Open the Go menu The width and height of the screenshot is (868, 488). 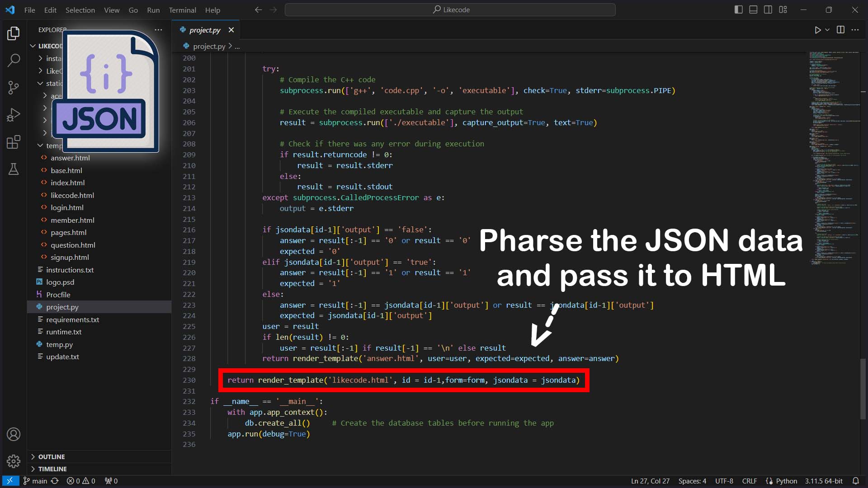[x=133, y=10]
